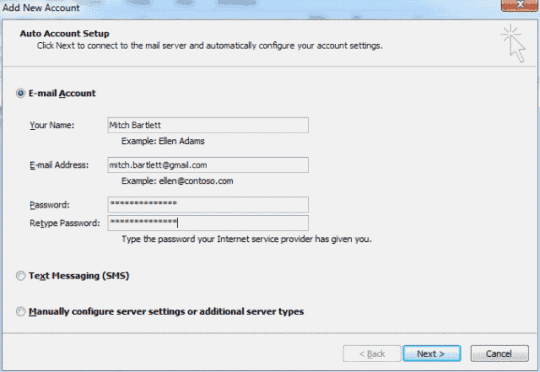The image size is (540, 372).
Task: Click the 'Password:' label
Action: 49,205
